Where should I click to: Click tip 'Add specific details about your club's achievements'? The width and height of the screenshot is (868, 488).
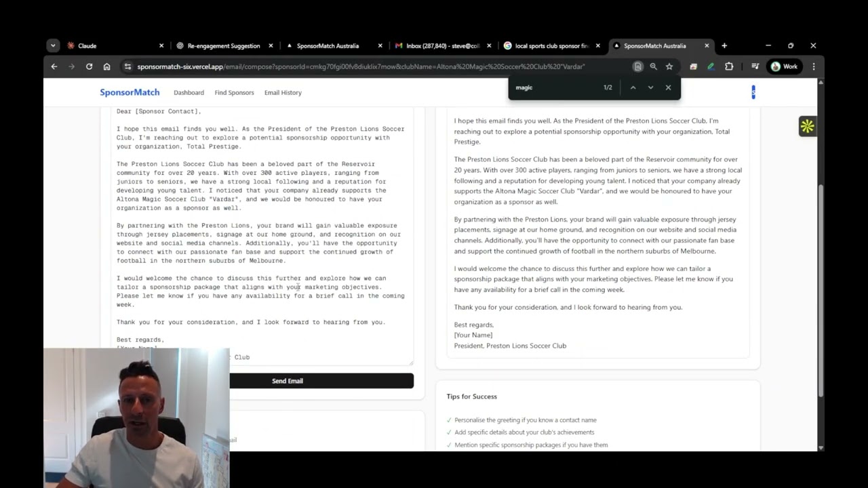(x=524, y=432)
